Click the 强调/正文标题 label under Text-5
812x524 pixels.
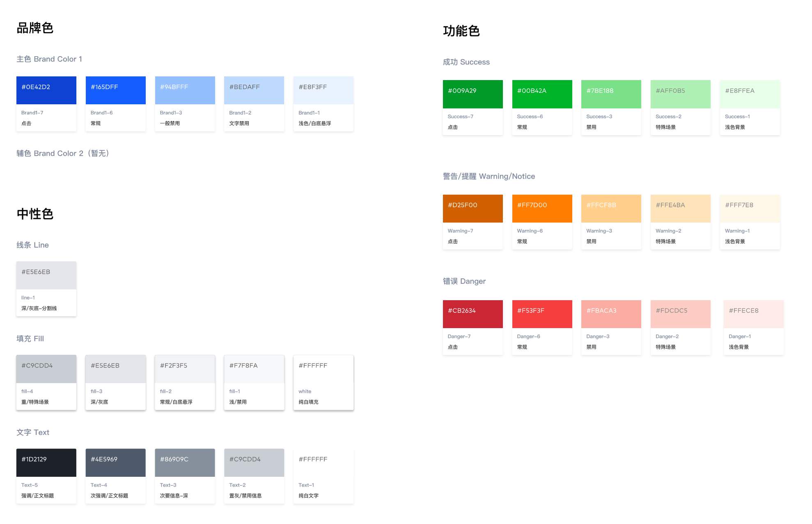(38, 496)
